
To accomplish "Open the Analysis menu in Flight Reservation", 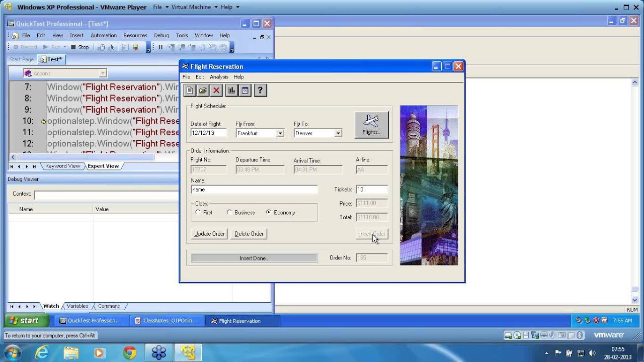I will pos(219,77).
